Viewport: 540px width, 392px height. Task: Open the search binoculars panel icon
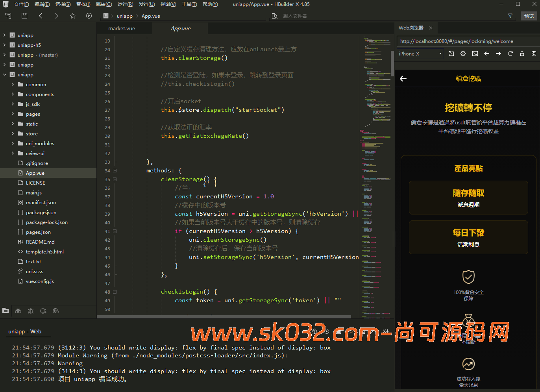point(18,311)
